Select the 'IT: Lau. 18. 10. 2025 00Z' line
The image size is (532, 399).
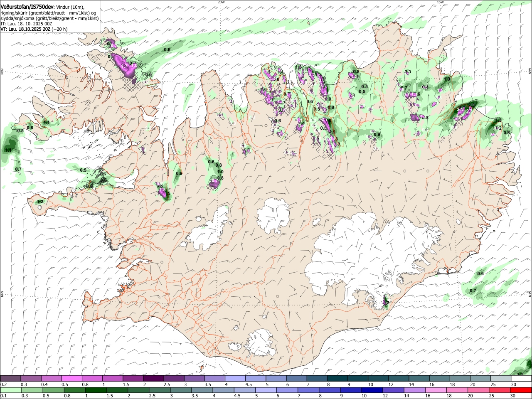[x=26, y=24]
